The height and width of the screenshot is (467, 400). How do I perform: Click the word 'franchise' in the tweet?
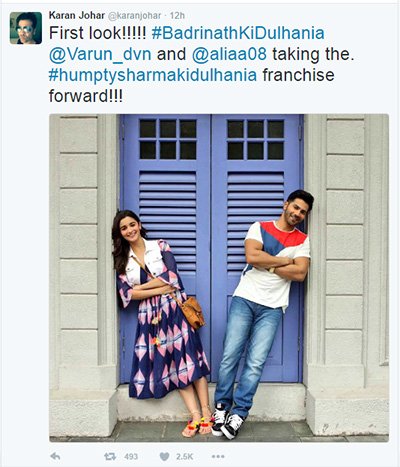click(x=298, y=75)
